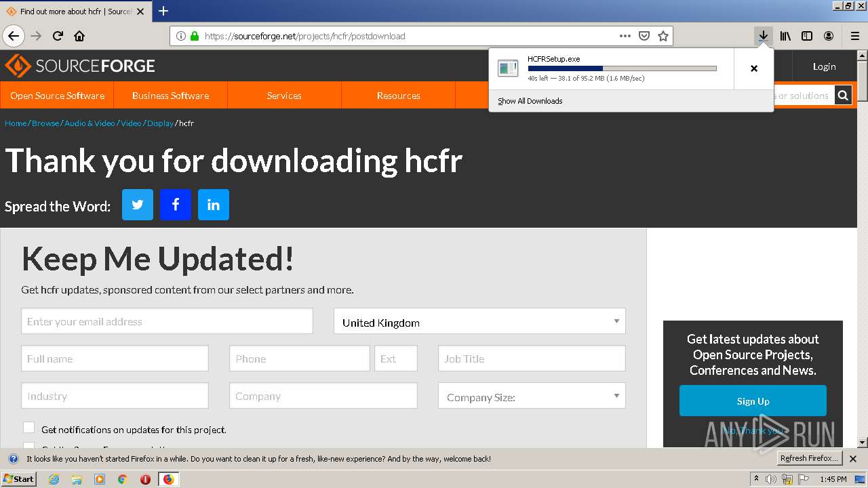Open page actions three-dot menu
This screenshot has height=488, width=868.
625,36
